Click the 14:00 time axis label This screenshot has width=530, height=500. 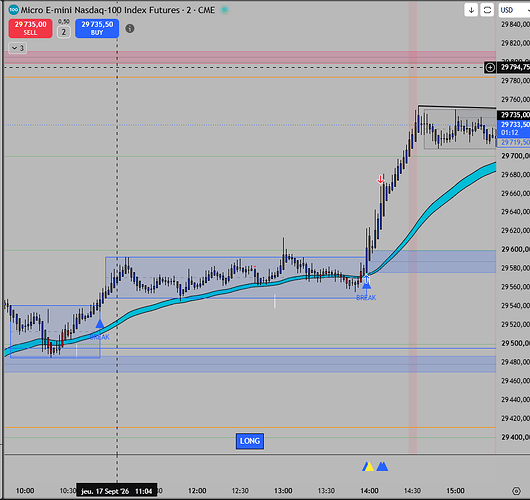coord(369,491)
